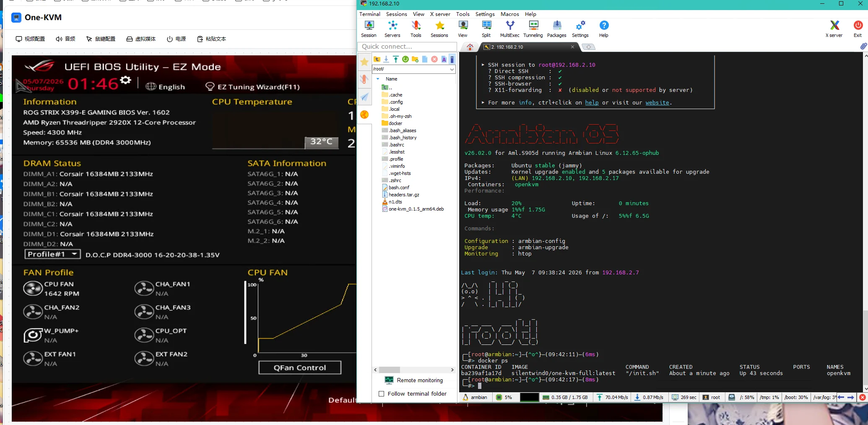Click the purple letter A icon in SFTP toolbar

click(x=444, y=59)
